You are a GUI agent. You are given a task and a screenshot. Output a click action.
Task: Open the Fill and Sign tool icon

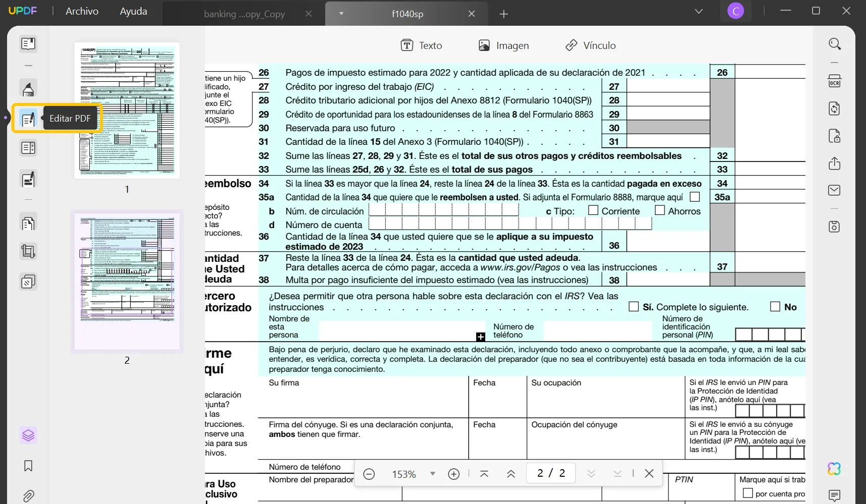click(28, 179)
